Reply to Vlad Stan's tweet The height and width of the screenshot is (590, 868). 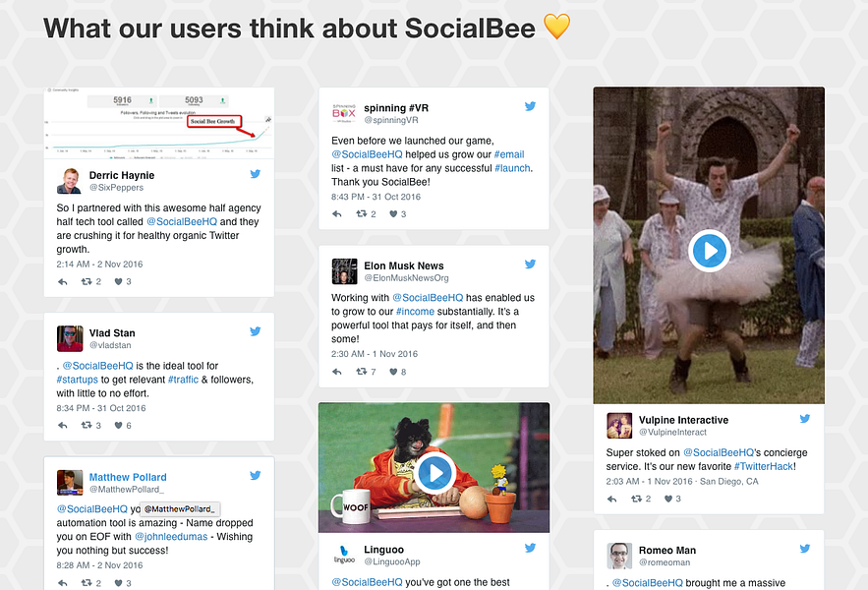[63, 426]
